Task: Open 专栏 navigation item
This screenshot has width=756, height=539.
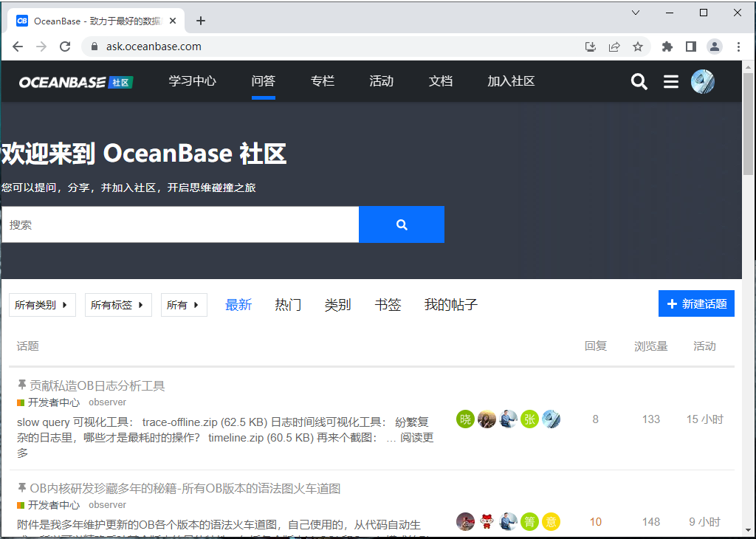Action: [x=323, y=81]
